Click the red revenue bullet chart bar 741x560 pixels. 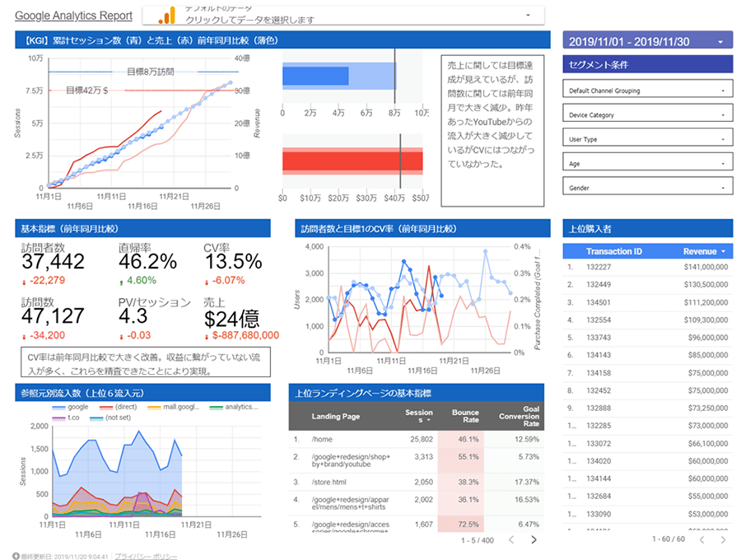pos(352,161)
